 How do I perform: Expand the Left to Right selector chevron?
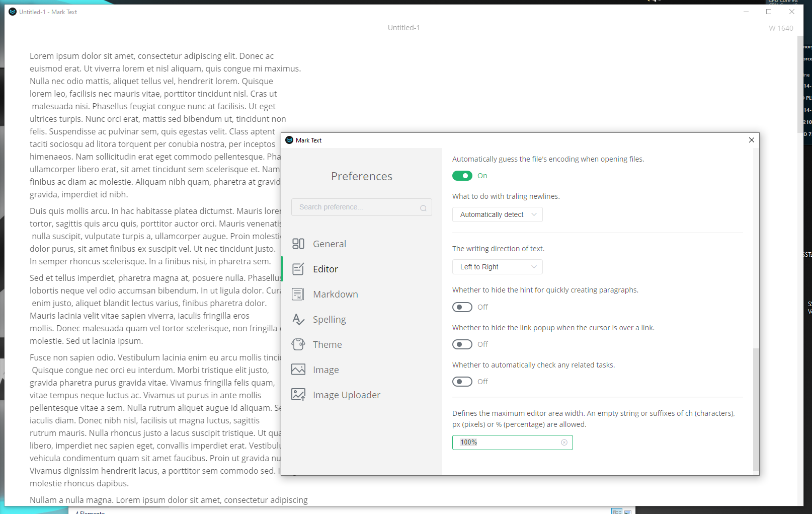[x=534, y=267]
